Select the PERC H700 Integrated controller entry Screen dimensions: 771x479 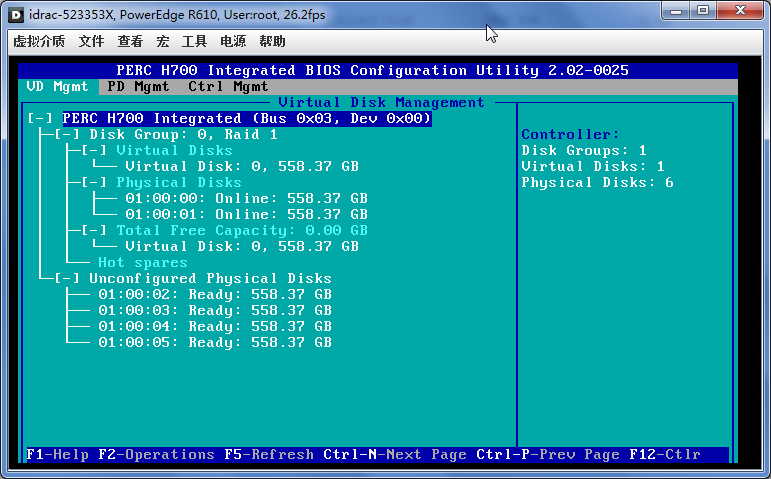coord(247,119)
